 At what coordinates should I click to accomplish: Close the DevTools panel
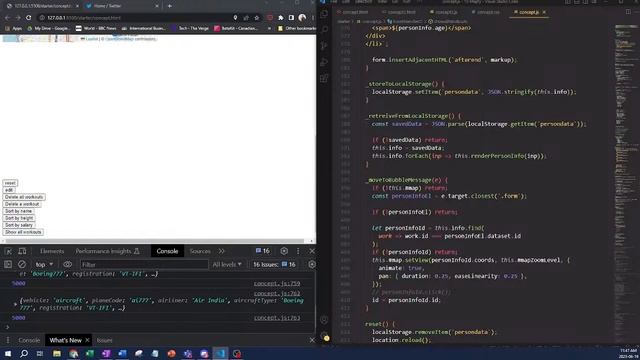[x=312, y=251]
